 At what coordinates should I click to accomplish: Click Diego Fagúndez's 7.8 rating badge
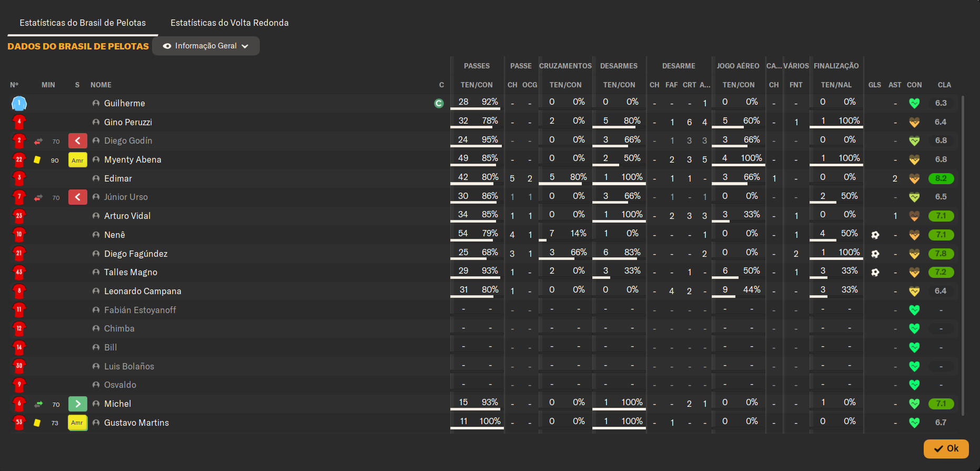[x=941, y=254]
